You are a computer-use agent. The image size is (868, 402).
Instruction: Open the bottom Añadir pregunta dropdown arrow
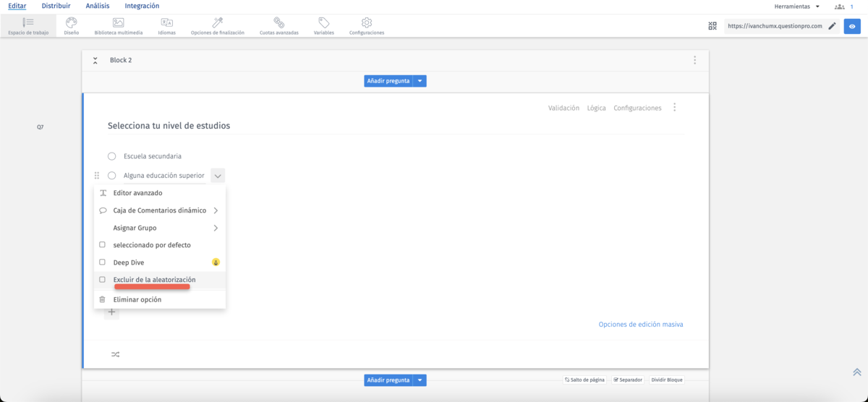[420, 380]
